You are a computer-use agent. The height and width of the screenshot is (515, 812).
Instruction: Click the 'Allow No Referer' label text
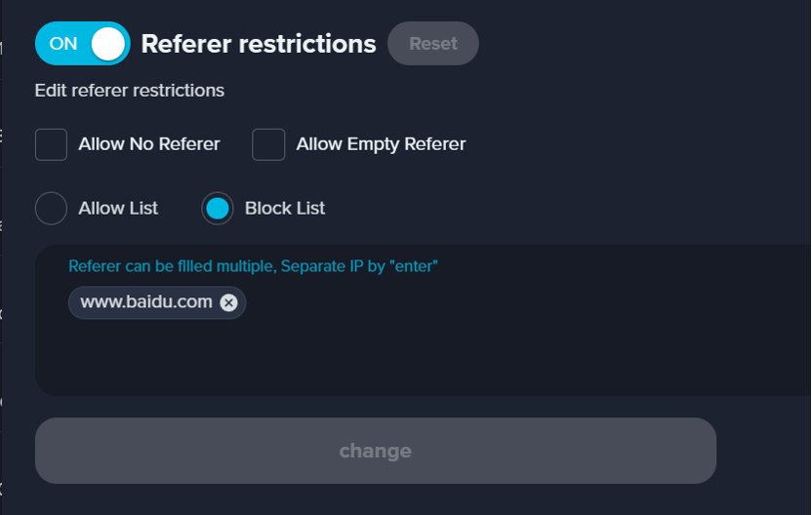tap(149, 144)
